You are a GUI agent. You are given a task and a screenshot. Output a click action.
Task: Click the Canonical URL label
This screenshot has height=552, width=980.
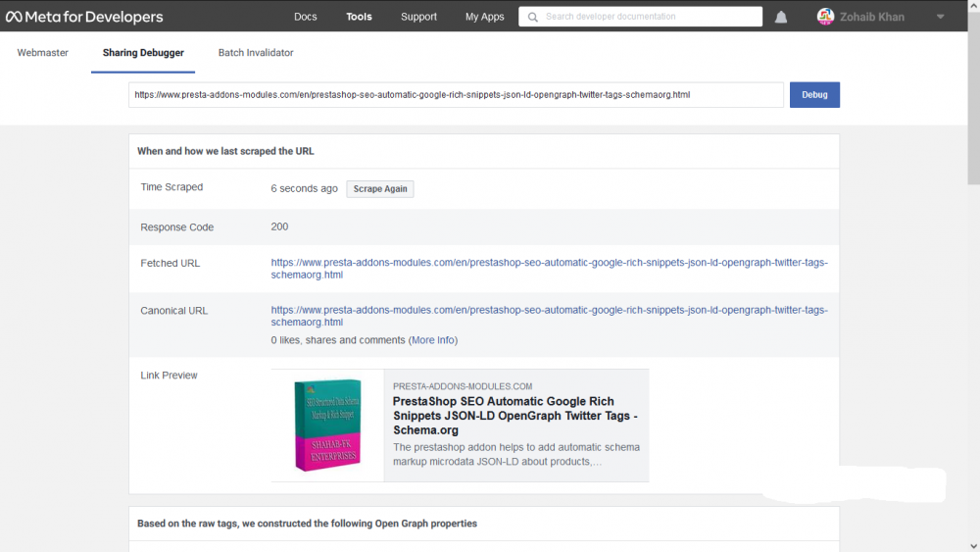point(173,311)
